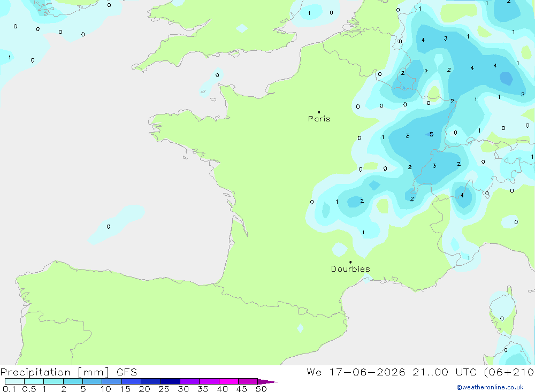Click the GFS model label
This screenshot has width=535, height=392.
tap(127, 372)
